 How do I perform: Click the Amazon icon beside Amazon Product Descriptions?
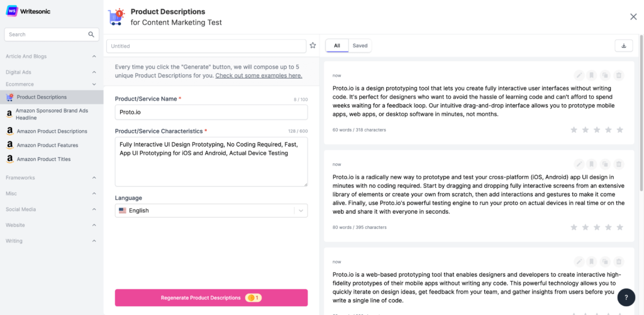click(10, 131)
